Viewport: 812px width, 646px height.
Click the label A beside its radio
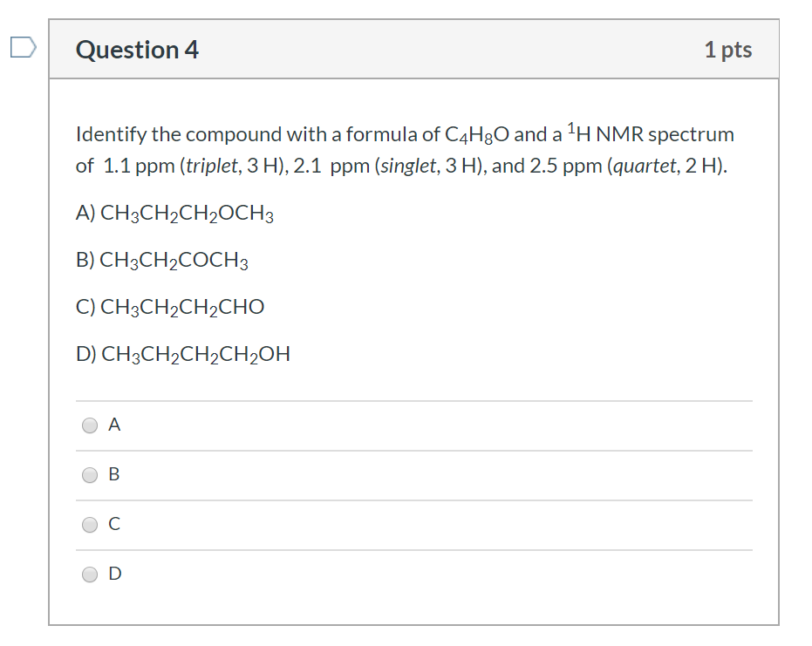tap(114, 425)
